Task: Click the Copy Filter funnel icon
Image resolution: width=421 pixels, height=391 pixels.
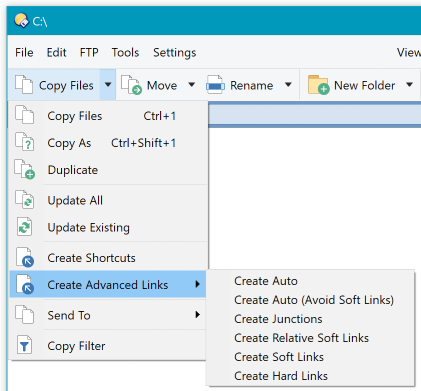Action: (25, 345)
